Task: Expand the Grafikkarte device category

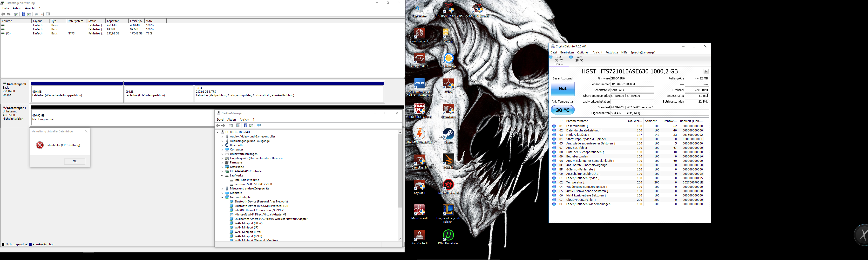Action: pyautogui.click(x=222, y=167)
